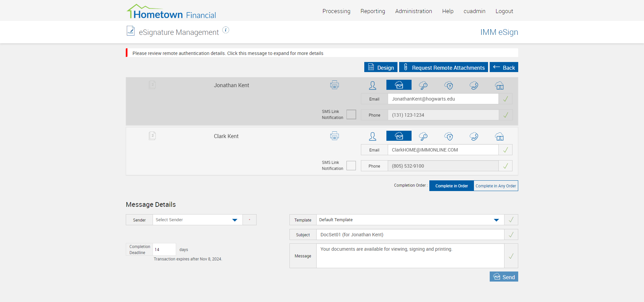The image size is (644, 302).
Task: Click the checkmark next to the Subject field
Action: click(x=511, y=235)
